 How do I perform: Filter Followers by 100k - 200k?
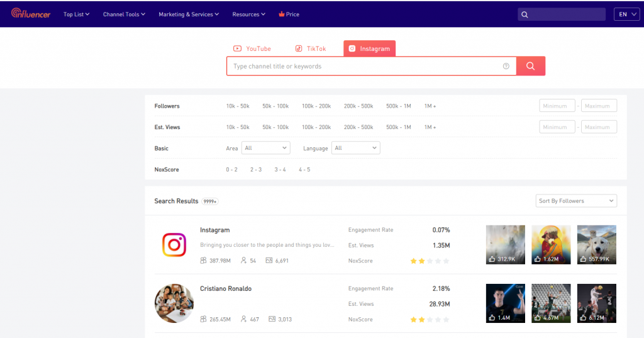pyautogui.click(x=316, y=106)
